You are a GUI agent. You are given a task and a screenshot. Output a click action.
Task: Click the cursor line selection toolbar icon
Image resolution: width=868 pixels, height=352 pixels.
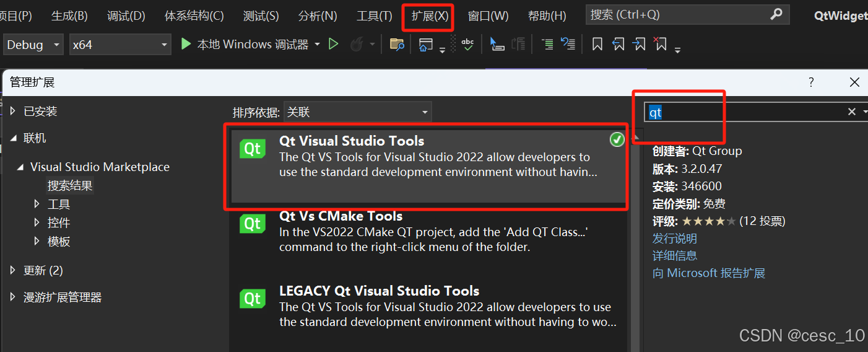click(497, 44)
